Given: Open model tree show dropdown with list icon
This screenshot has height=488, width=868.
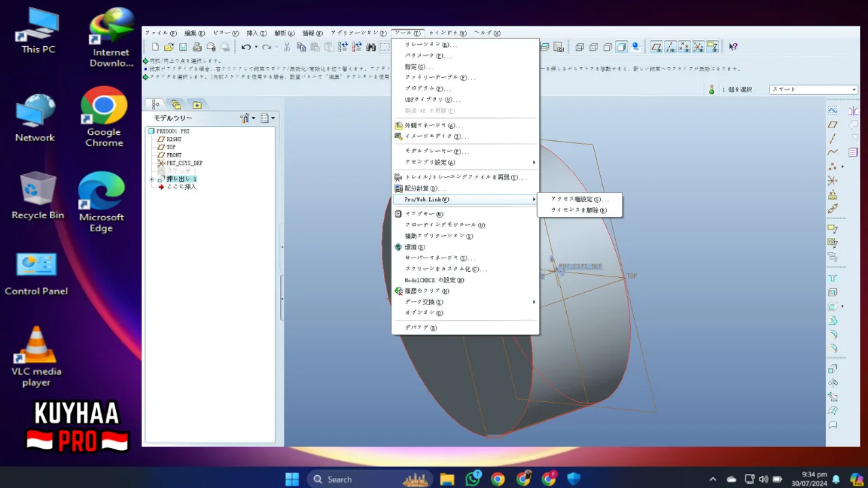Looking at the screenshot, I should click(x=267, y=118).
